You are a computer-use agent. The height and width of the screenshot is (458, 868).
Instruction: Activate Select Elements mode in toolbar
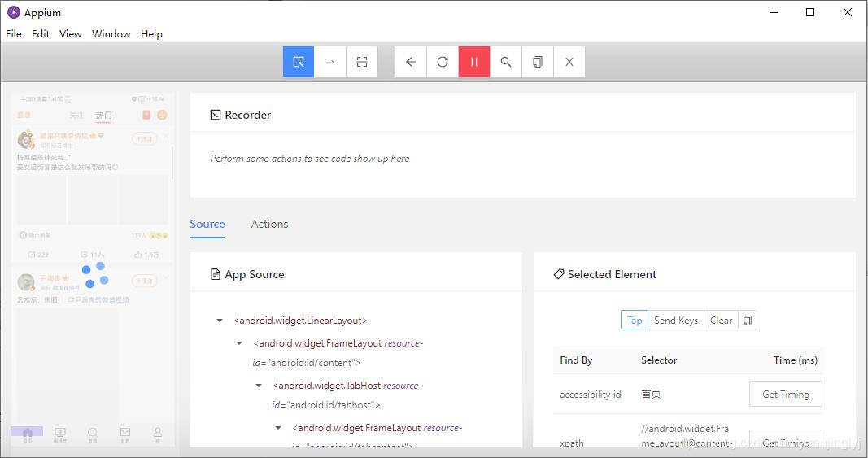pos(299,62)
